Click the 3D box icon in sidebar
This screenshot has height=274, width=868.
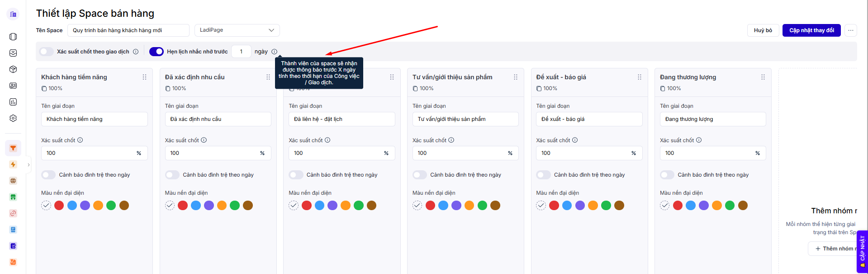tap(13, 69)
